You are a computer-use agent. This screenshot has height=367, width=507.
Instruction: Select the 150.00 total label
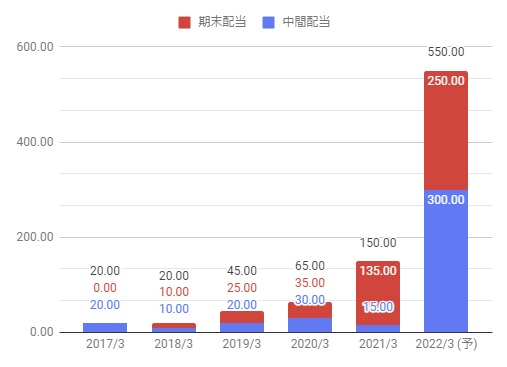[x=378, y=243]
